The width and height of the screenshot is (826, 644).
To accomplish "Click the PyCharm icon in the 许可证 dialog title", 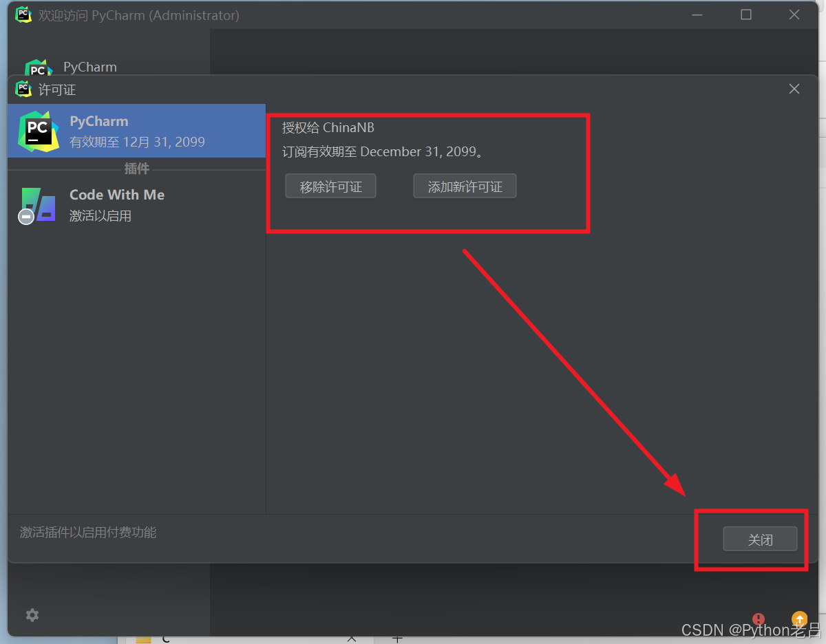I will (24, 89).
